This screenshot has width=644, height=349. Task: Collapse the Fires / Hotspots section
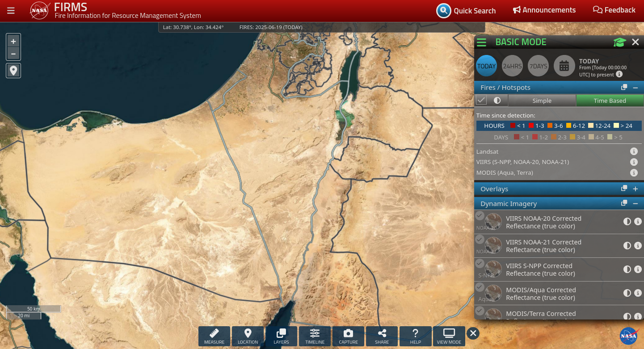pyautogui.click(x=635, y=88)
